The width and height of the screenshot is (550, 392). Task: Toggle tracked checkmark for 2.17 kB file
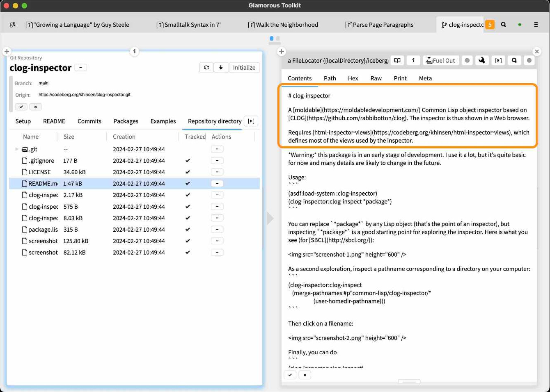(x=188, y=195)
